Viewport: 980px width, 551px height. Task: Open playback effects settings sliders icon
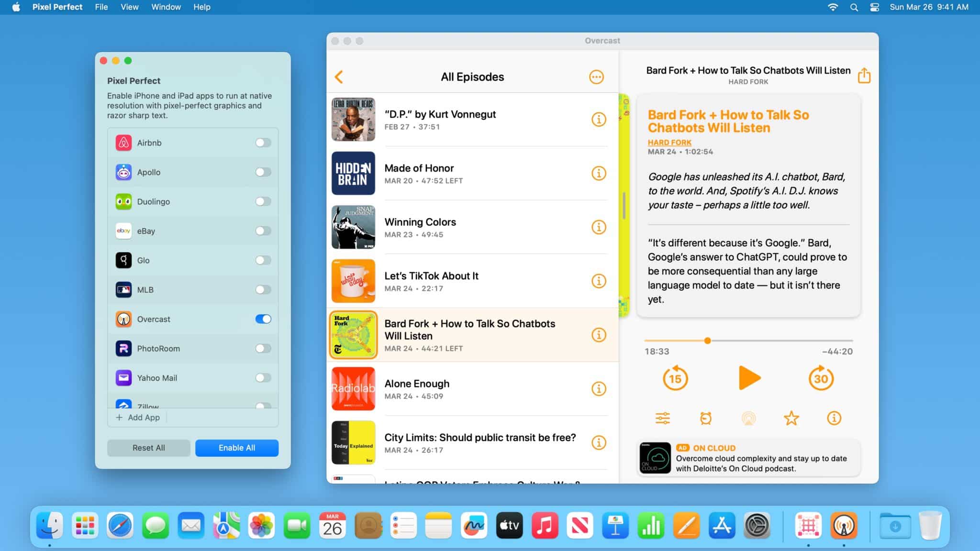click(662, 418)
